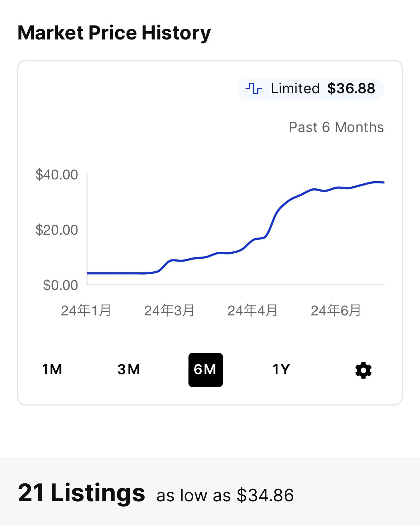Tap the $20.00 y-axis label
420x525 pixels.
click(x=57, y=230)
